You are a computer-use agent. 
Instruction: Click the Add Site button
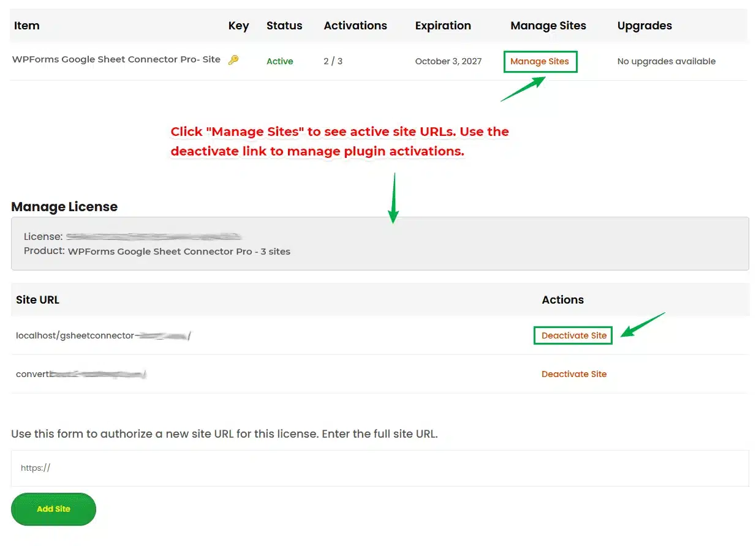(53, 509)
